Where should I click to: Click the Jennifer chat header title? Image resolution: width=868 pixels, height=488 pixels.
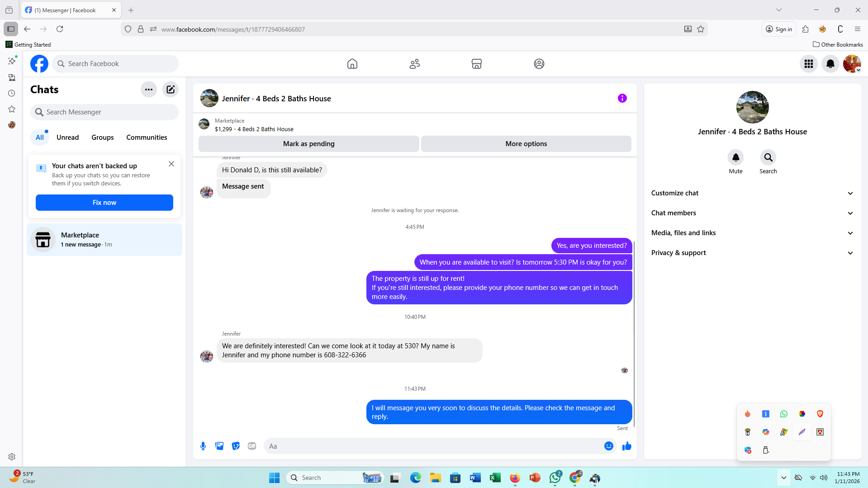[x=276, y=99]
